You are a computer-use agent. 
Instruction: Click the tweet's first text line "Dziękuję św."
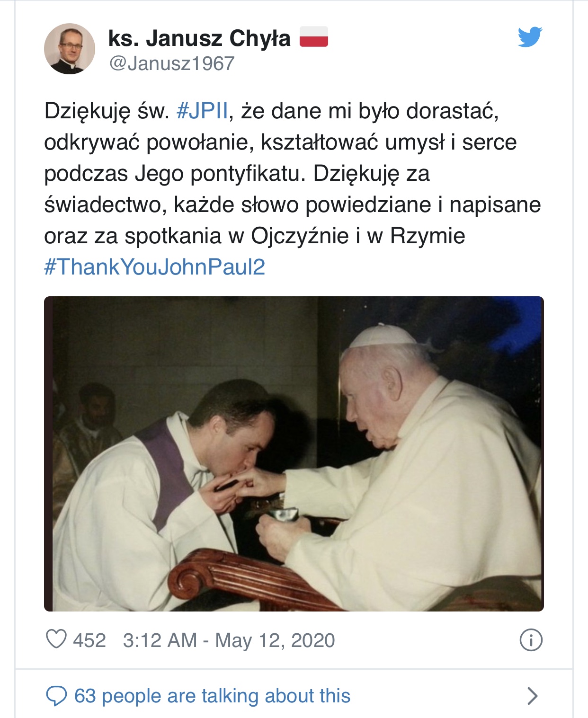[107, 111]
